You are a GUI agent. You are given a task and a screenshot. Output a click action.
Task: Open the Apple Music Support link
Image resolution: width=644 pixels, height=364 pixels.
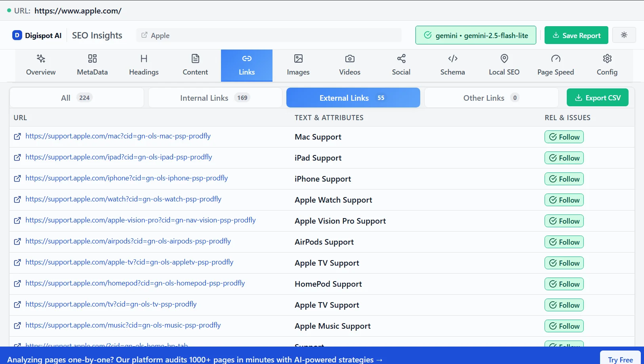point(123,325)
